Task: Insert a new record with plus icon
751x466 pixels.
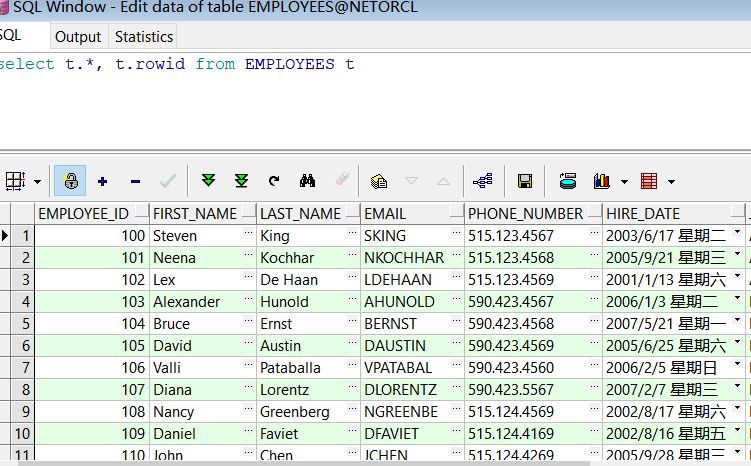Action: click(102, 182)
